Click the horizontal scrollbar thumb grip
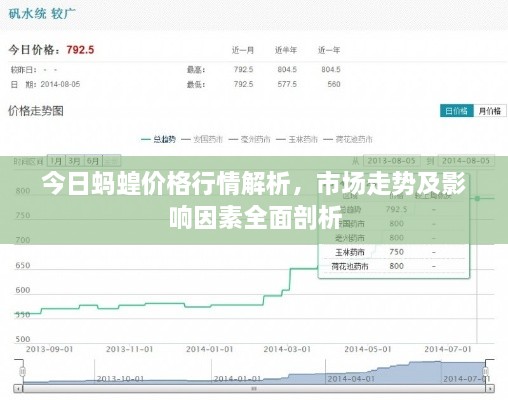The image size is (508, 400). (x=254, y=389)
